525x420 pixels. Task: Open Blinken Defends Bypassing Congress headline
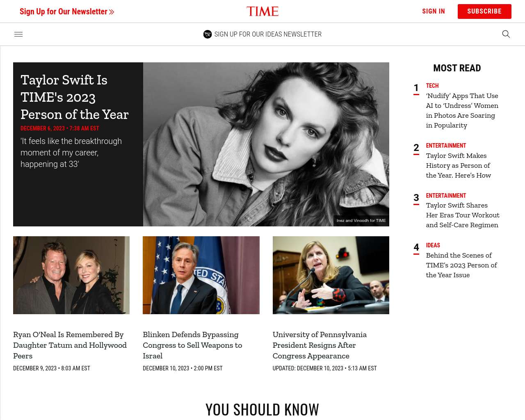pos(192,345)
